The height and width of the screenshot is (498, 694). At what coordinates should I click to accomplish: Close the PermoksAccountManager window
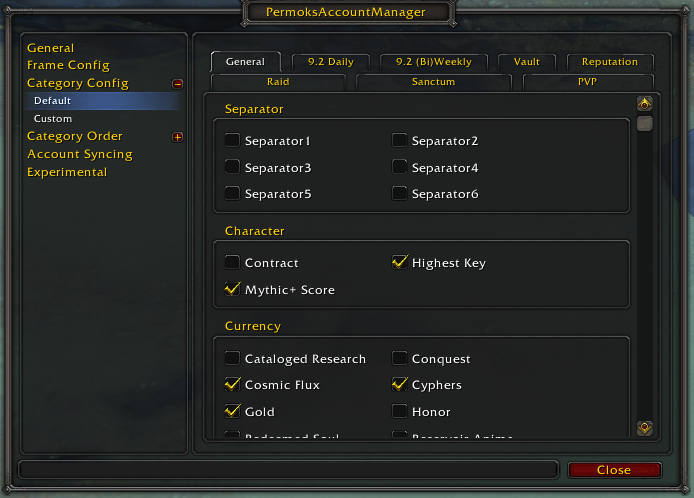[614, 470]
